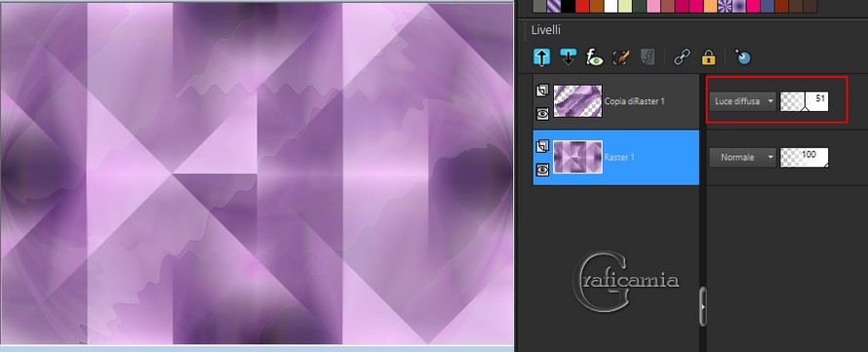
Task: Click the move layer up icon
Action: coord(542,57)
